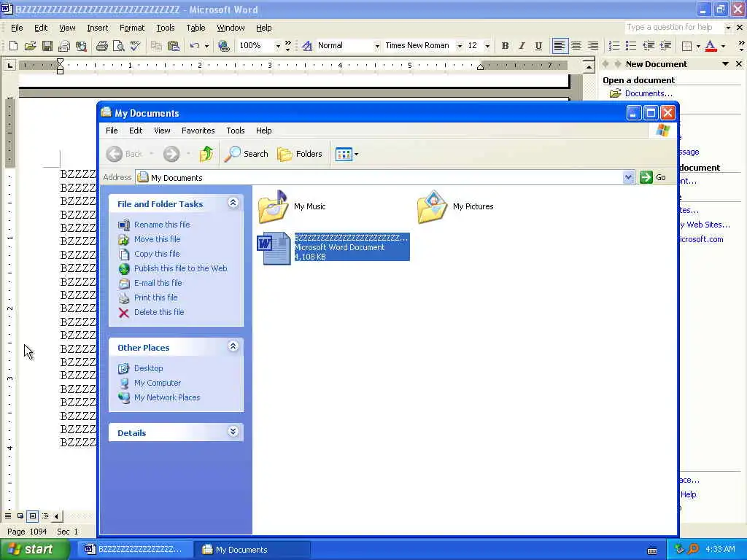Select the My Pictures folder
This screenshot has width=747, height=560.
coord(455,206)
